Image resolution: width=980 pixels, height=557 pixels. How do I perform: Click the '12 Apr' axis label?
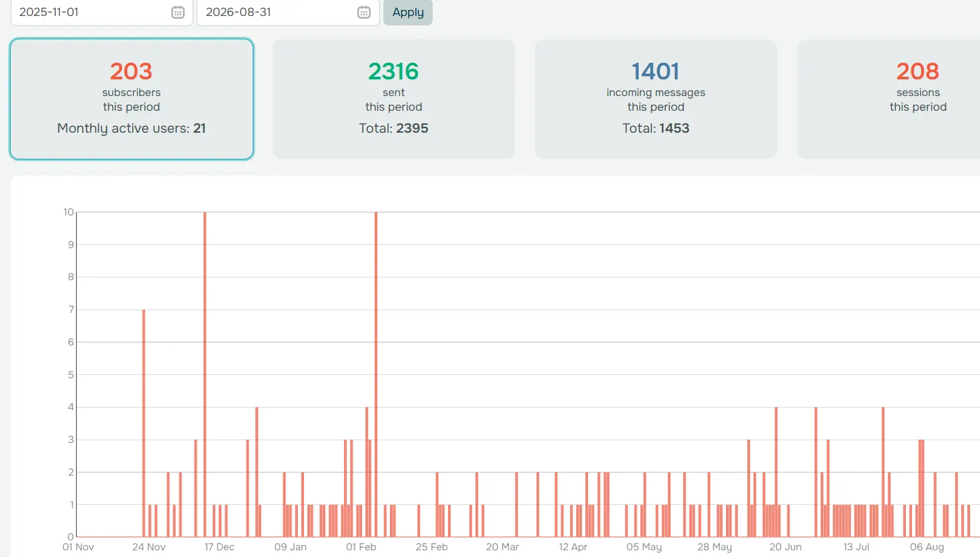(x=573, y=547)
